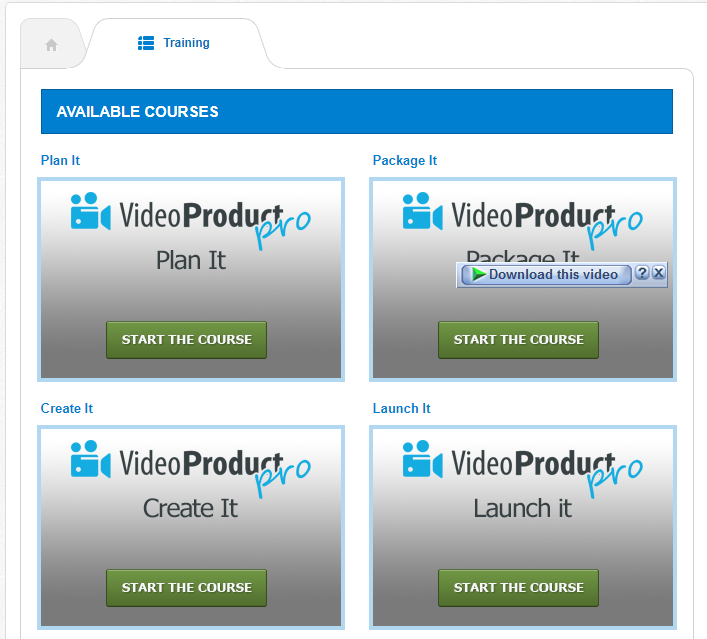Viewport: 707px width, 639px height.
Task: Open the Plan It course link
Action: tap(60, 160)
